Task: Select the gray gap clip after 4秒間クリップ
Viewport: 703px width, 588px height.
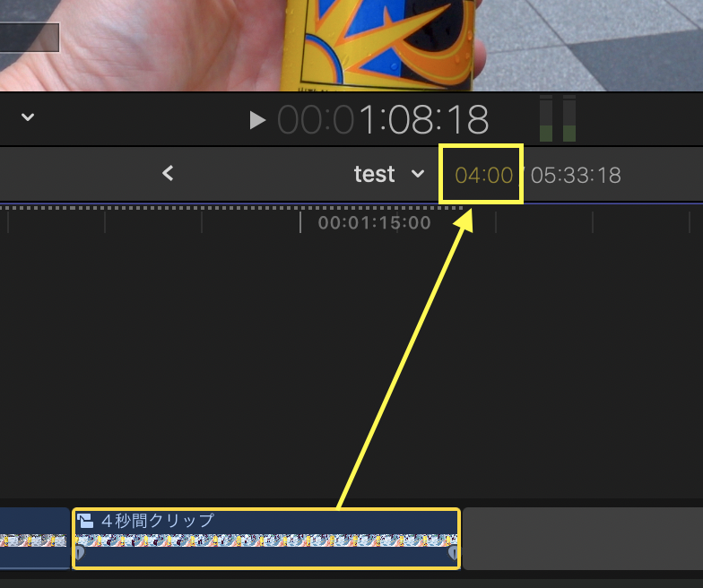Action: coord(583,539)
